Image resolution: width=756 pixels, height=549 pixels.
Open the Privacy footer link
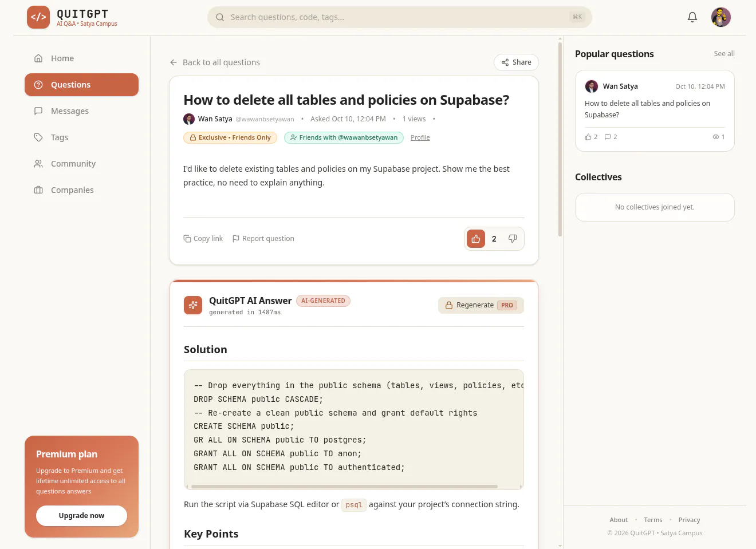pos(689,520)
